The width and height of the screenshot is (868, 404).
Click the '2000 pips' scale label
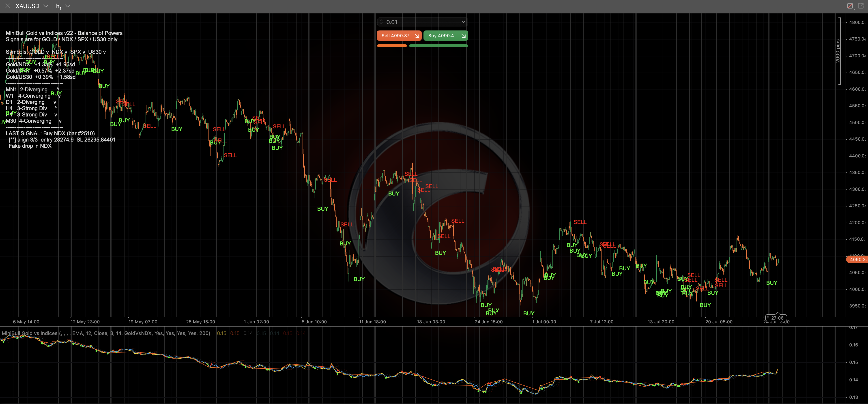pyautogui.click(x=838, y=51)
